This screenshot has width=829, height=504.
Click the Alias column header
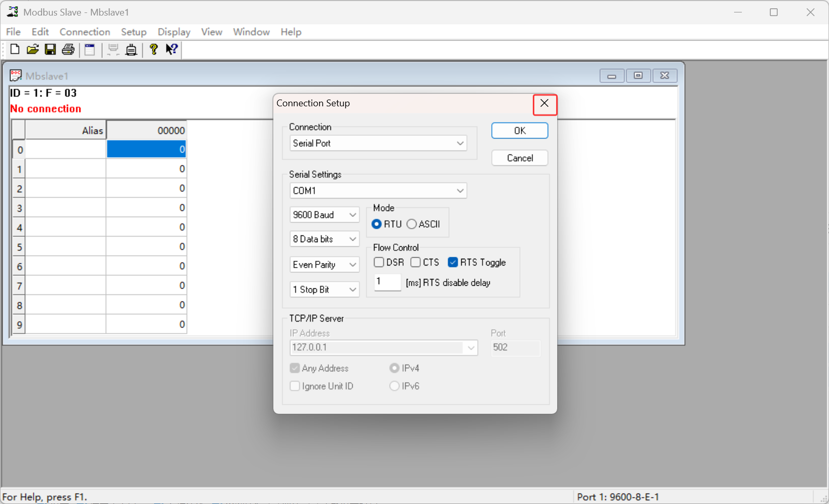(65, 131)
